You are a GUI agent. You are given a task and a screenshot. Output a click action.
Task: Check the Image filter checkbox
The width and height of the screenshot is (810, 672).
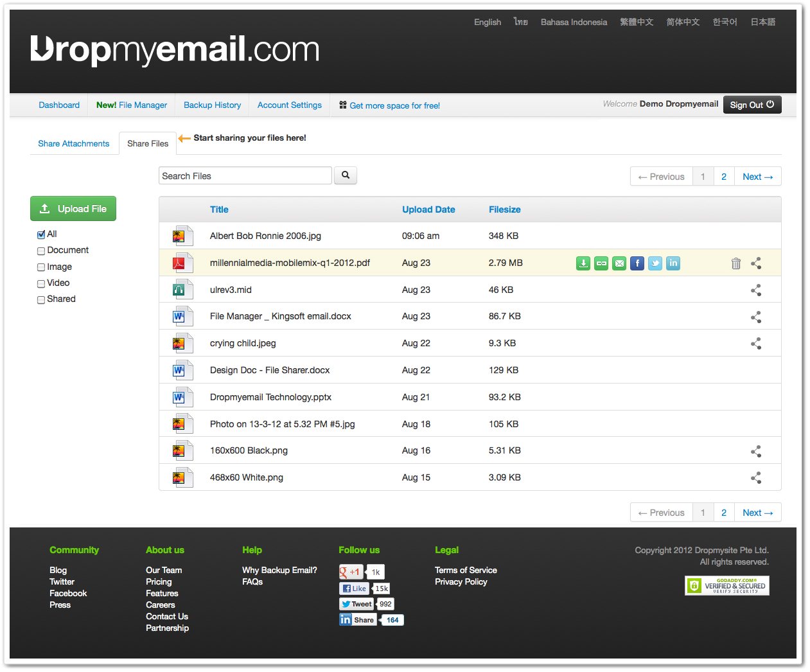point(41,267)
